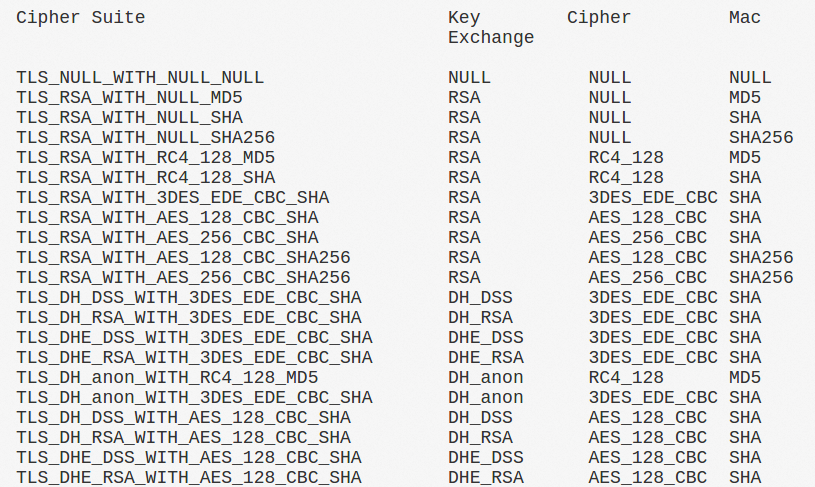Click TLS_RSA_WITH_NULL_SHA256 cipher suite text
The height and width of the screenshot is (487, 815).
coord(146,138)
